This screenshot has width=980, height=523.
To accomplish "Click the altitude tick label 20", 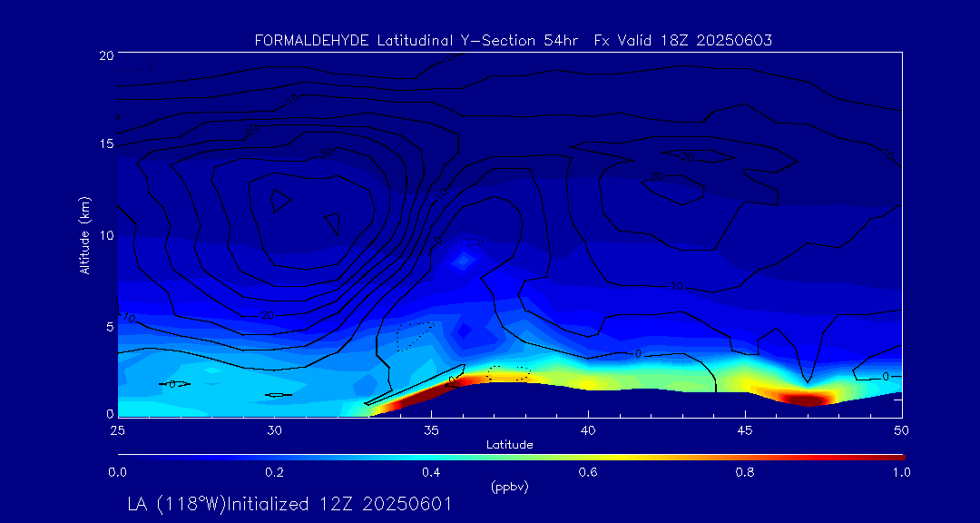I will pyautogui.click(x=105, y=54).
